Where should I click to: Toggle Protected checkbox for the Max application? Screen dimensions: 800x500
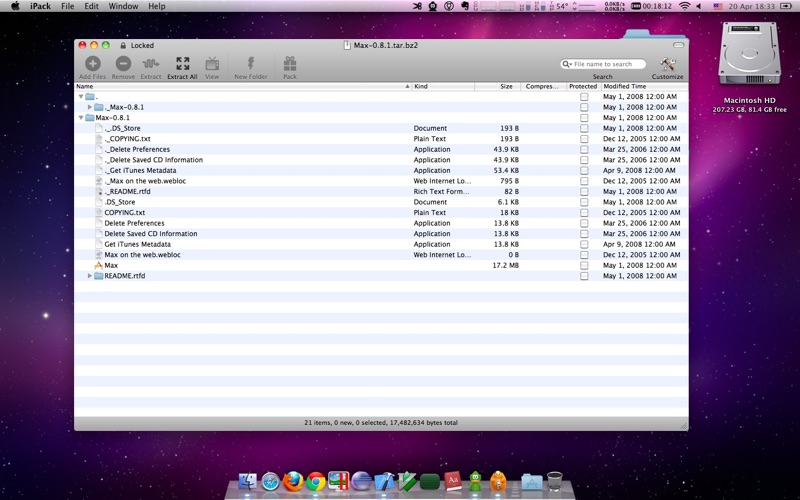click(584, 265)
